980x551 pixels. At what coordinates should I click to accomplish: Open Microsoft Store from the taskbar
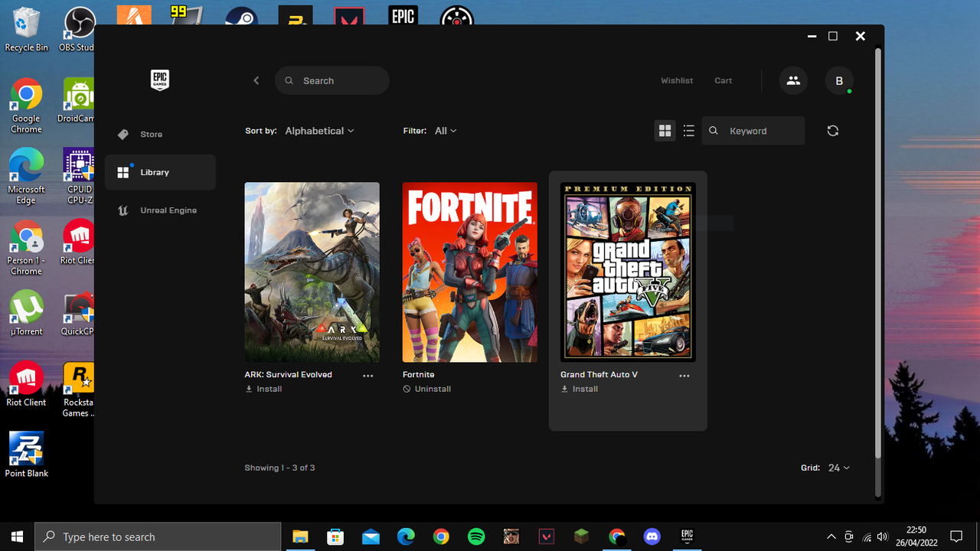(335, 536)
